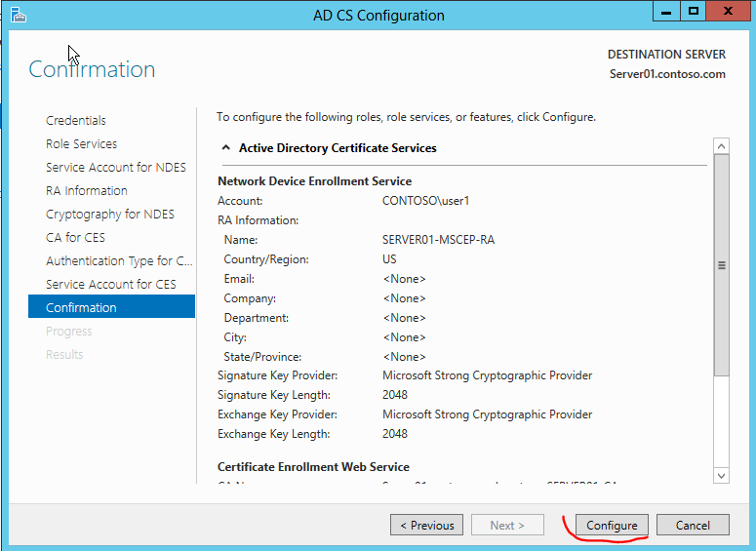Go back with the Previous button
The image size is (756, 551).
tap(426, 525)
